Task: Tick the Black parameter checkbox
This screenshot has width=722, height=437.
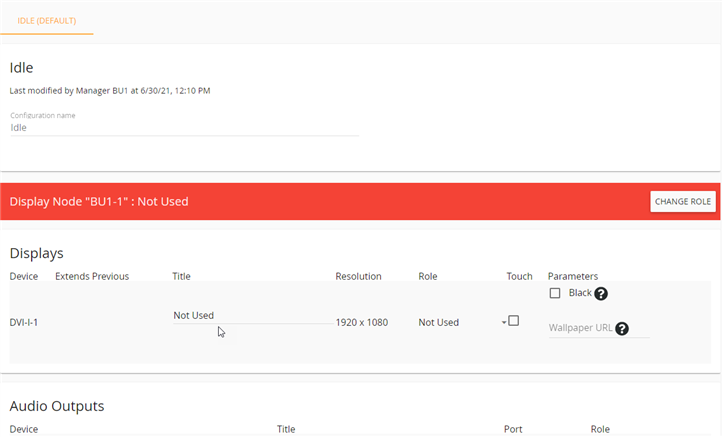Action: point(555,293)
